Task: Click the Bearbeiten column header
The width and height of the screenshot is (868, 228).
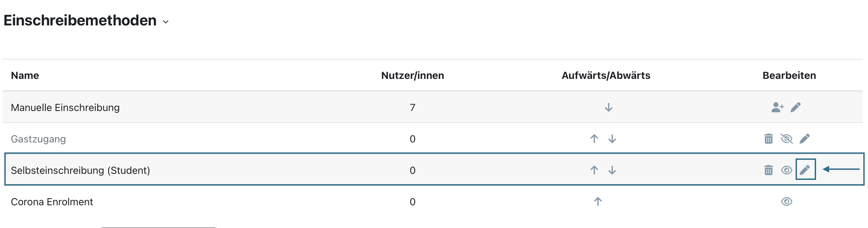Action: (789, 75)
